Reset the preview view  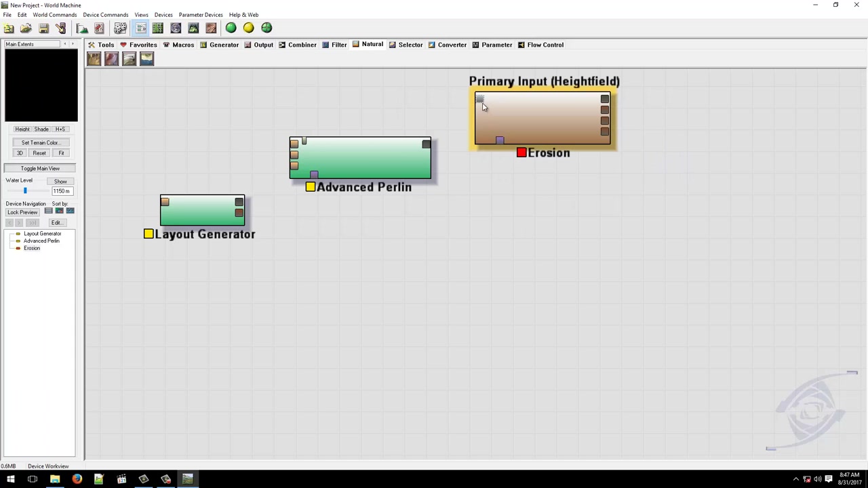(39, 153)
